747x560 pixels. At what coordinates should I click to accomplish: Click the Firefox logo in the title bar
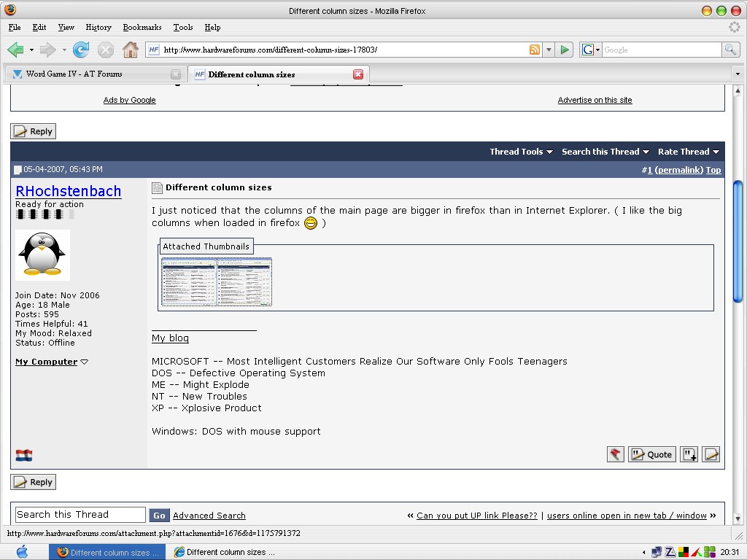(10, 9)
